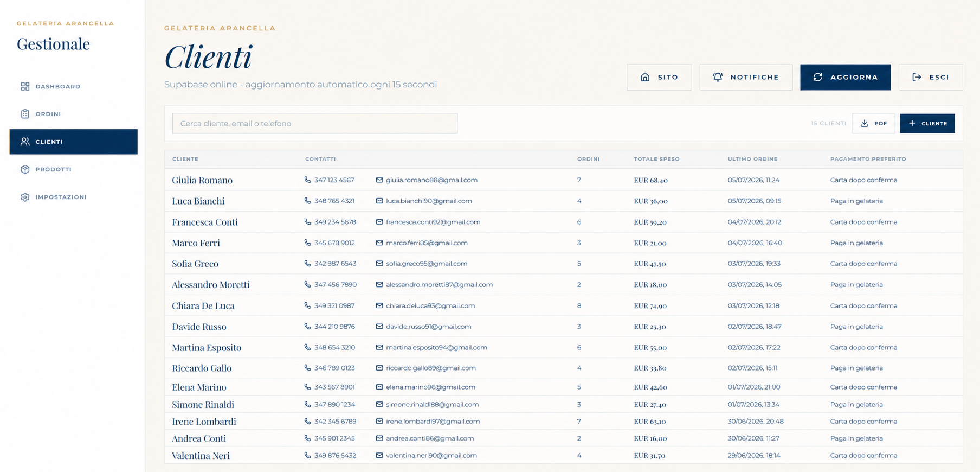The image size is (980, 472).
Task: Click the logout icon on Esci
Action: (917, 77)
